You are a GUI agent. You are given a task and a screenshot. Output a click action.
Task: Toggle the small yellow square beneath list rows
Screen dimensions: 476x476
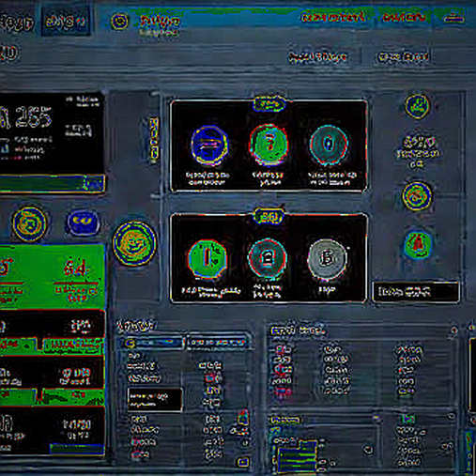[x=243, y=462]
